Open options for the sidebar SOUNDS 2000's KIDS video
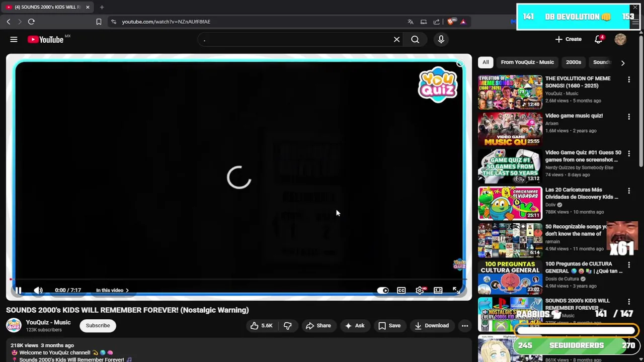Screen dimensions: 644x362 628,302
